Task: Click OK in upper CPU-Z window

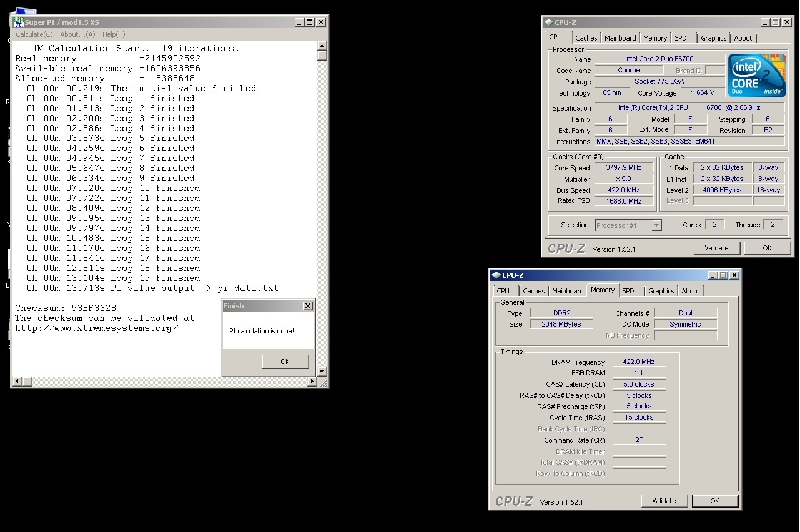Action: click(x=767, y=248)
